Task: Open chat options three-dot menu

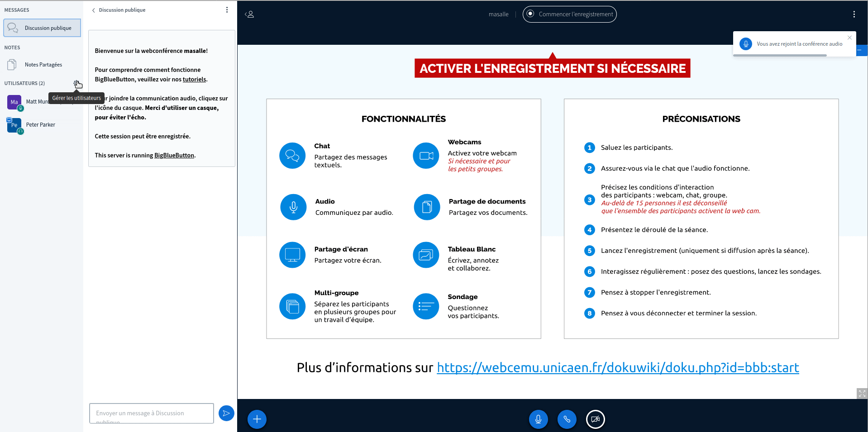Action: 227,10
